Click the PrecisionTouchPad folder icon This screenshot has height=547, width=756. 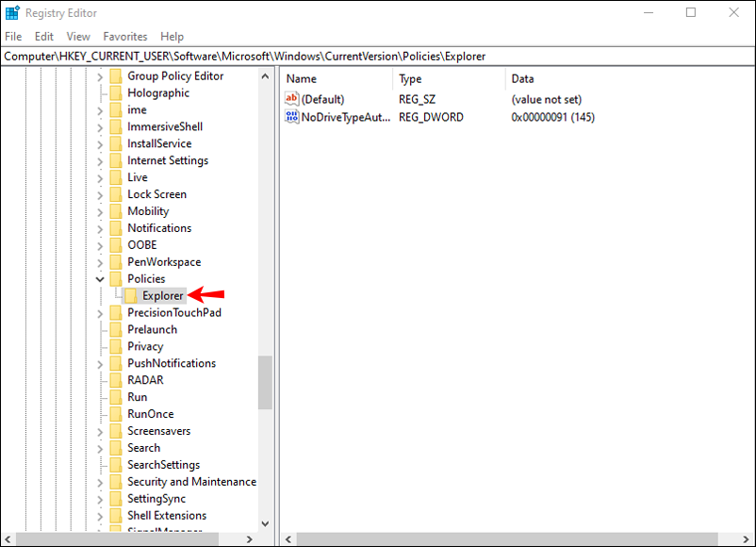coord(116,312)
